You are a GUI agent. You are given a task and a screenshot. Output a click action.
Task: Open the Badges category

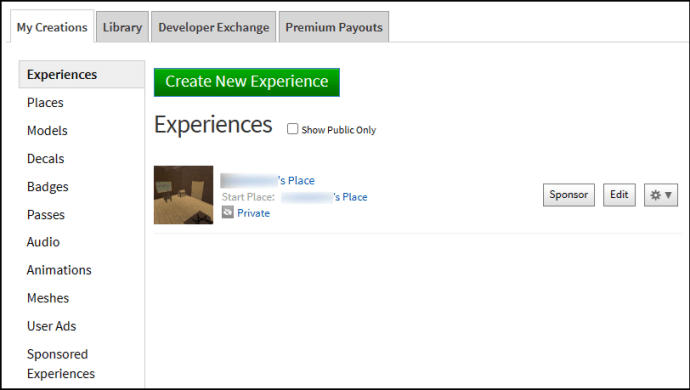coord(48,187)
